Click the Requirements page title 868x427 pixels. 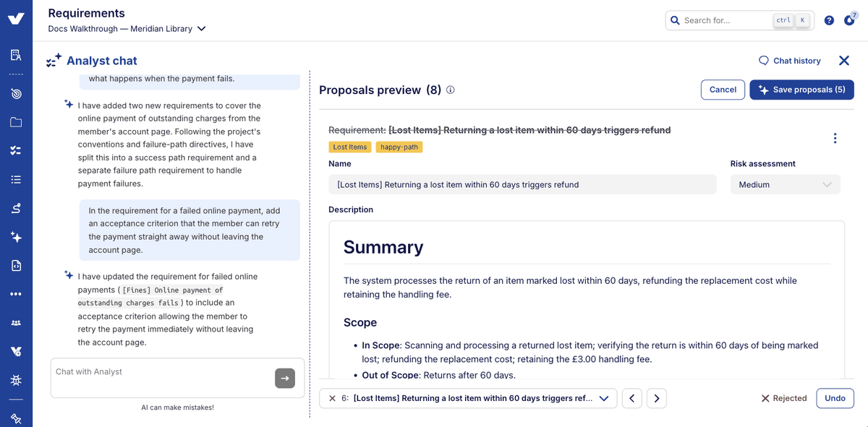click(86, 13)
